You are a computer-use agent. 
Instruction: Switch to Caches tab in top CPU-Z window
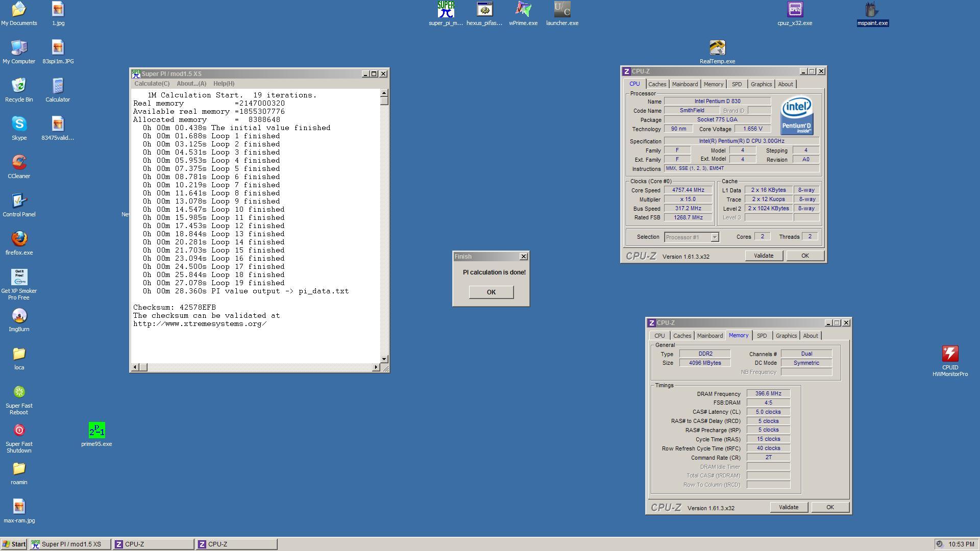(x=657, y=84)
